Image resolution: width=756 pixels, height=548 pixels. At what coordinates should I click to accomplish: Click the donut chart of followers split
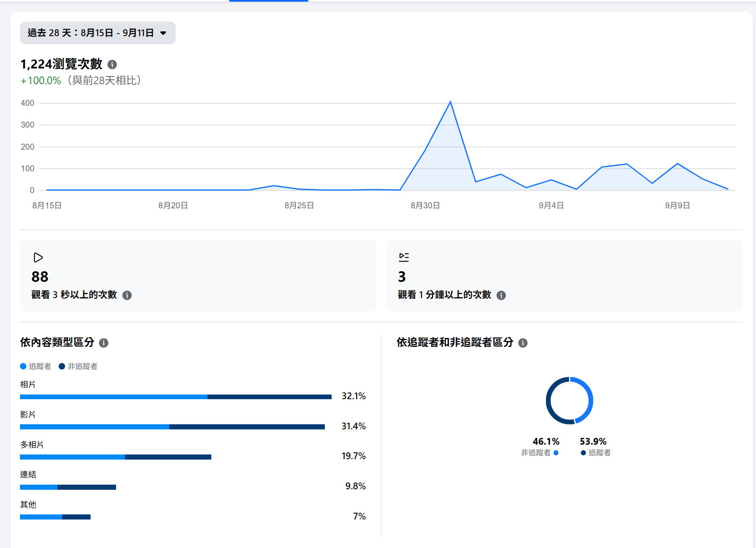tap(569, 400)
